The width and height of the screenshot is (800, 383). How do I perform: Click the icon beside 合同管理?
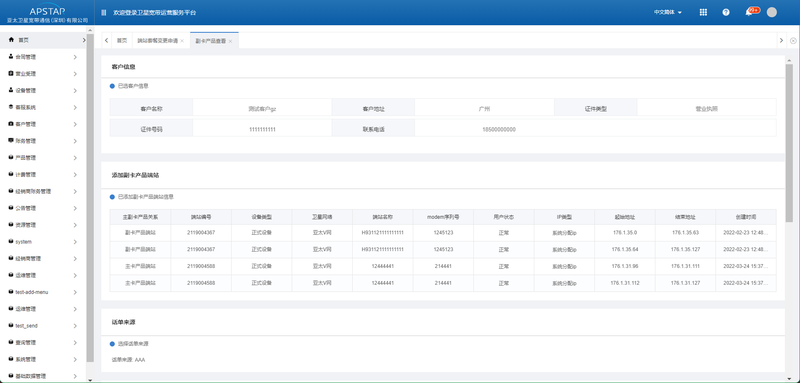click(11, 57)
